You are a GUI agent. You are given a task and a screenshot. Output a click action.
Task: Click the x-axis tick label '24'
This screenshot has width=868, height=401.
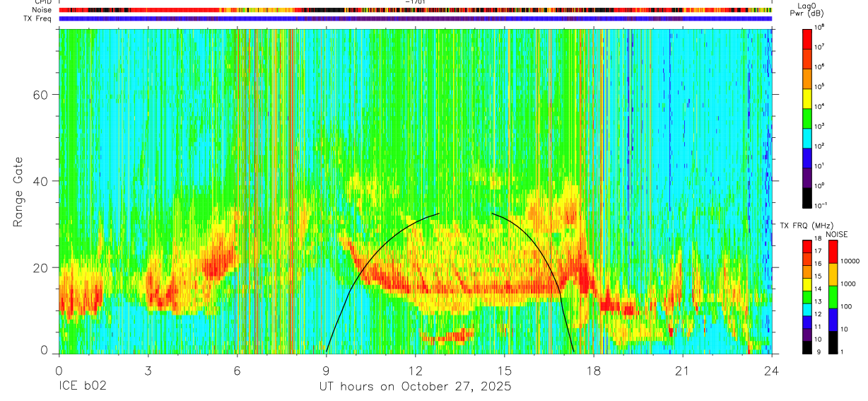(x=772, y=371)
